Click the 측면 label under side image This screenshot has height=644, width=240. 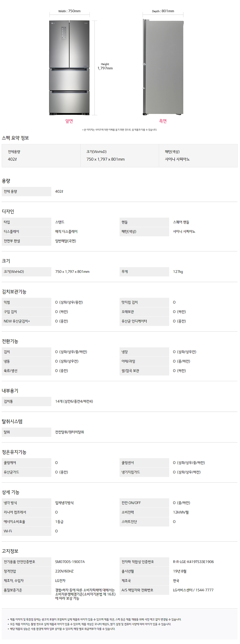163,121
